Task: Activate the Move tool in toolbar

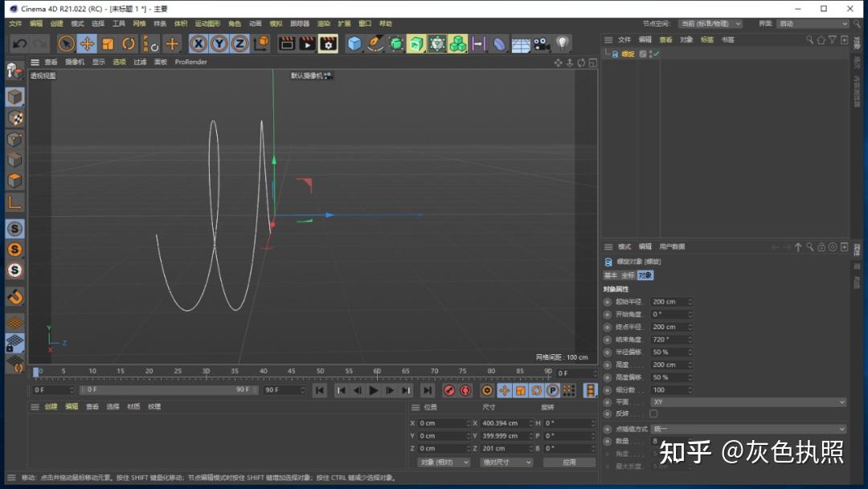Action: click(x=87, y=43)
